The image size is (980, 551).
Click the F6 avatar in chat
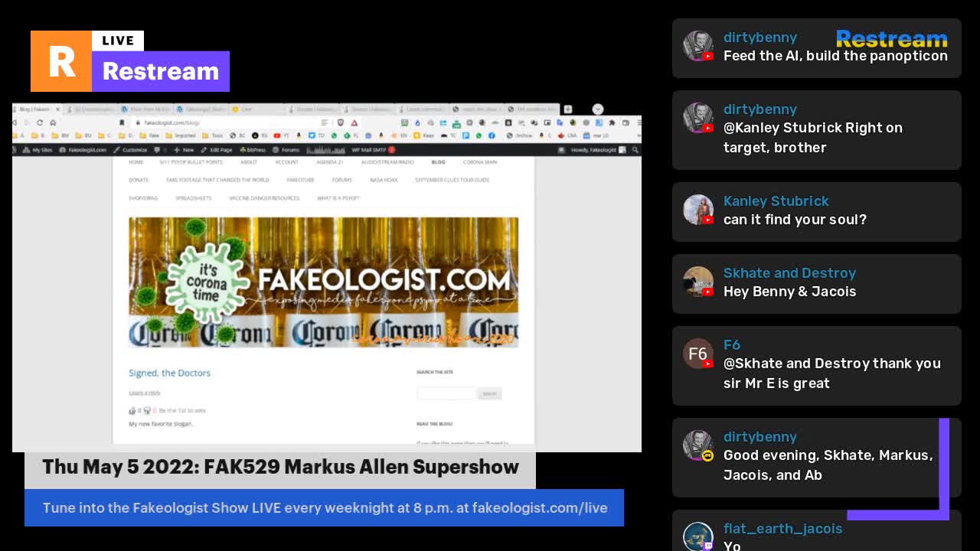click(698, 354)
